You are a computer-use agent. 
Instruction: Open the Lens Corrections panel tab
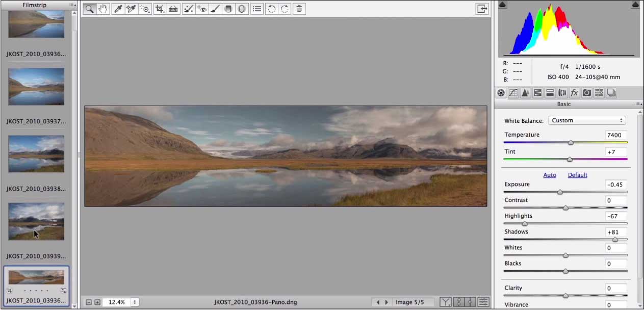tap(562, 93)
